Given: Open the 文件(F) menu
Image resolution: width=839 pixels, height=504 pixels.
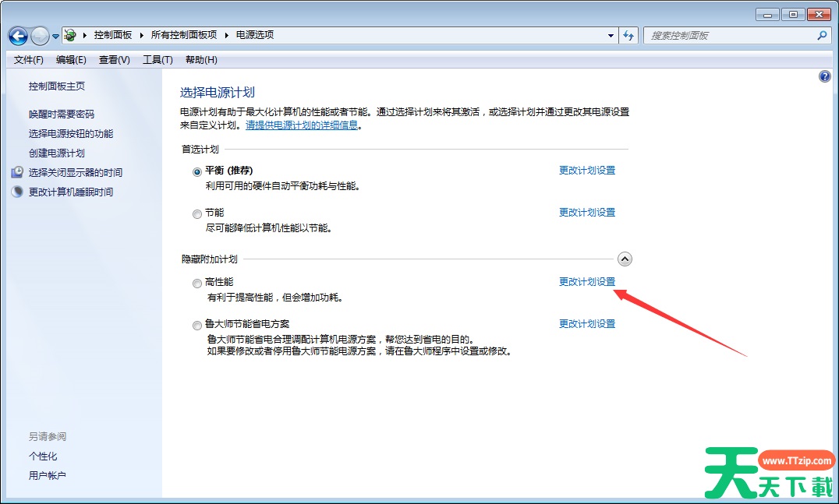Looking at the screenshot, I should click(29, 60).
